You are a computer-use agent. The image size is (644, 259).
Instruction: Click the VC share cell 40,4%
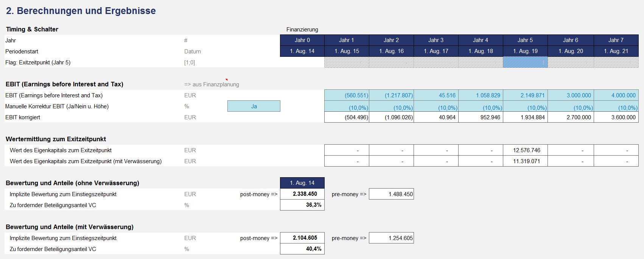coord(302,249)
